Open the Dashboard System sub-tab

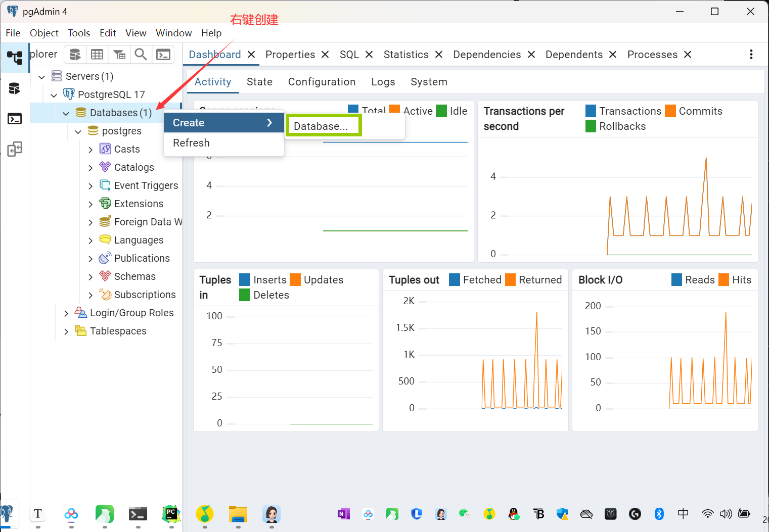click(429, 82)
